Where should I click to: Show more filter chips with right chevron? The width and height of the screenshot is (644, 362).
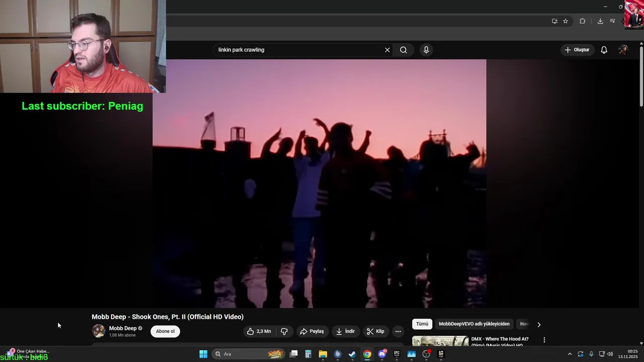(x=539, y=324)
